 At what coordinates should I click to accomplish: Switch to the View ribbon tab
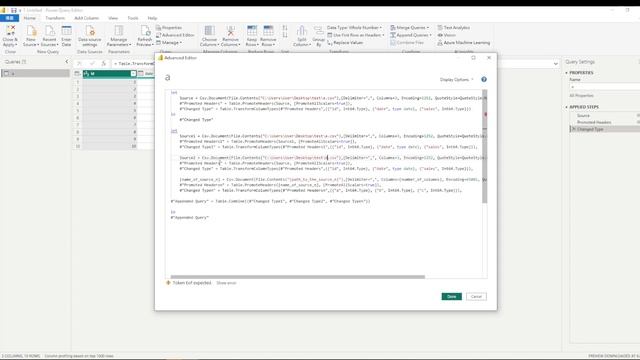113,18
